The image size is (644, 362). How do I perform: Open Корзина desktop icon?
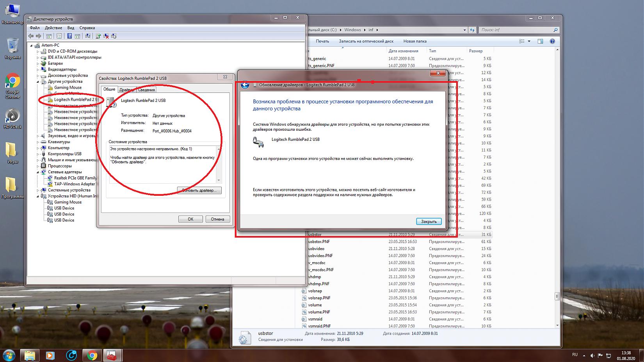(x=12, y=48)
